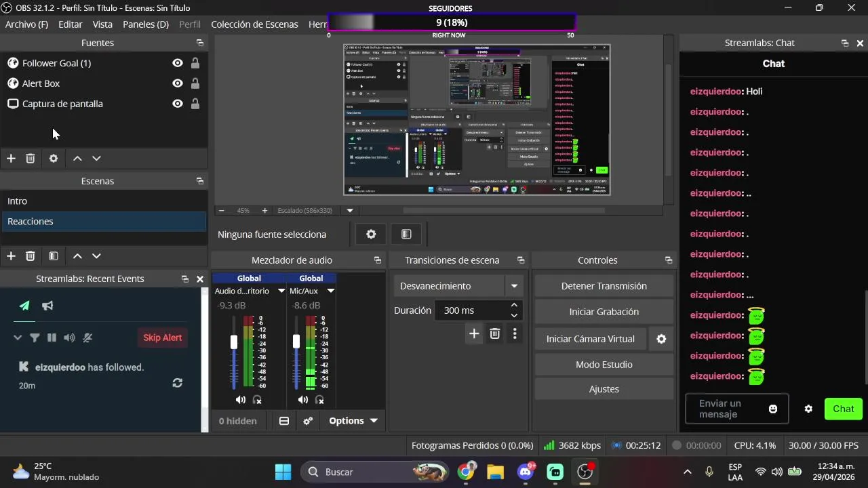Toggle monitoring headphones on Mic/Aux
The image size is (868, 488).
tap(319, 400)
